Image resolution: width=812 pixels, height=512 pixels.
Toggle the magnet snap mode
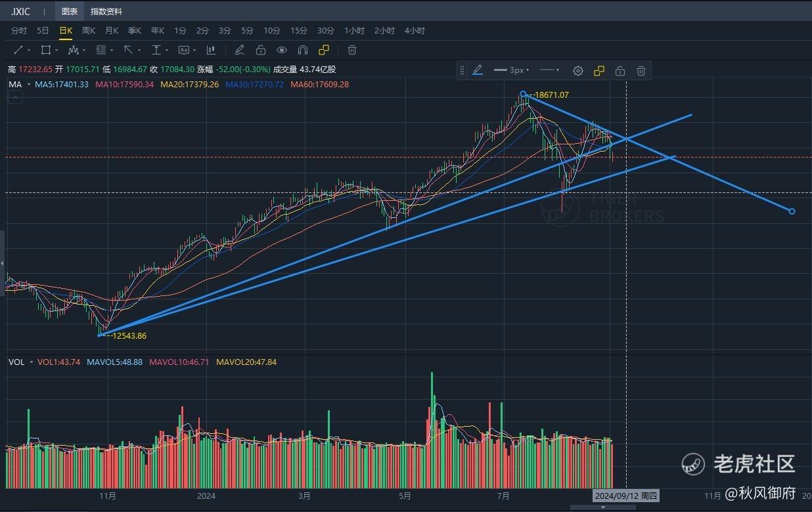[303, 50]
